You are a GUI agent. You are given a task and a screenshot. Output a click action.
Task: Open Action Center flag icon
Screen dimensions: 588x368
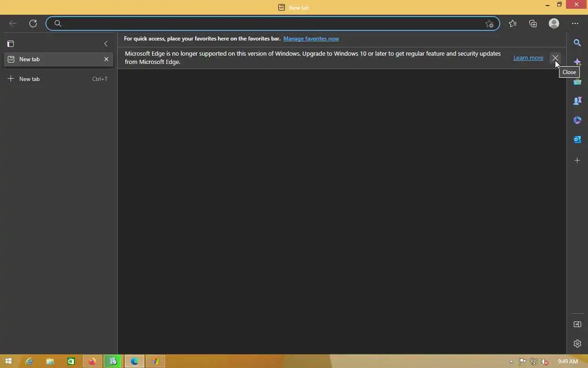point(522,362)
